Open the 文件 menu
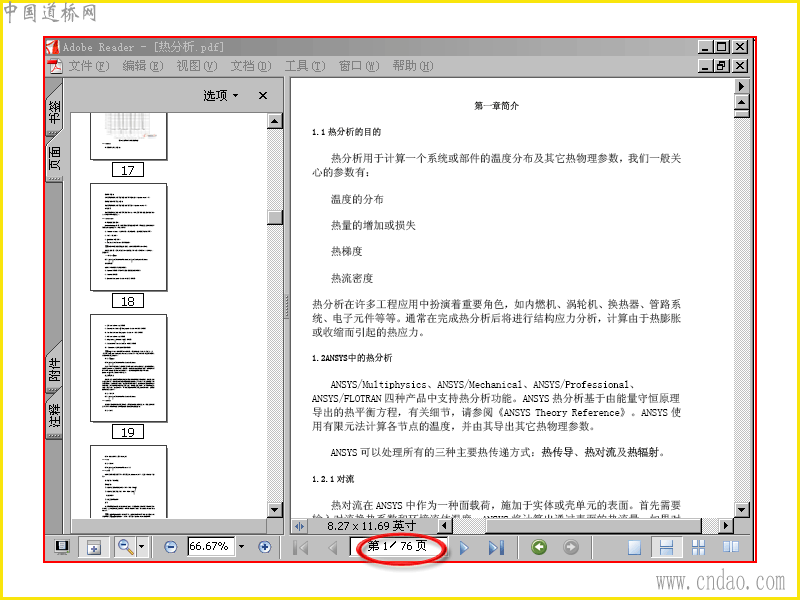Screen dimensions: 800x600 [89, 66]
